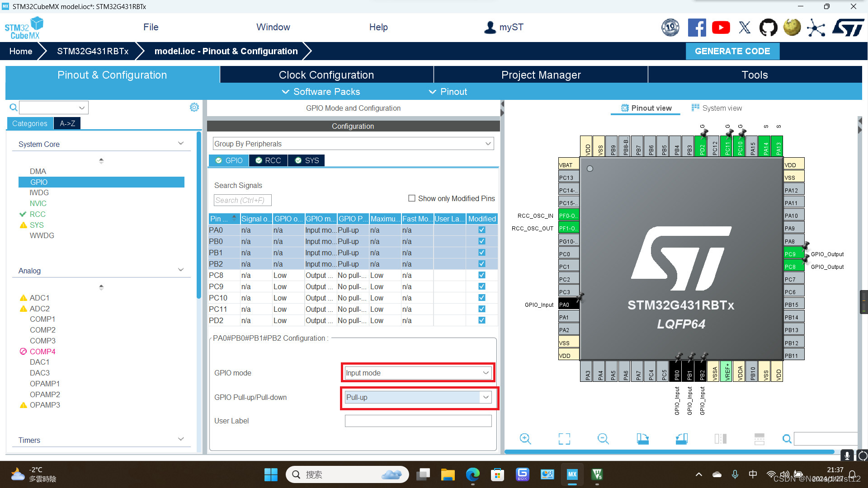Open the category search combo box
The height and width of the screenshot is (488, 868).
click(54, 108)
